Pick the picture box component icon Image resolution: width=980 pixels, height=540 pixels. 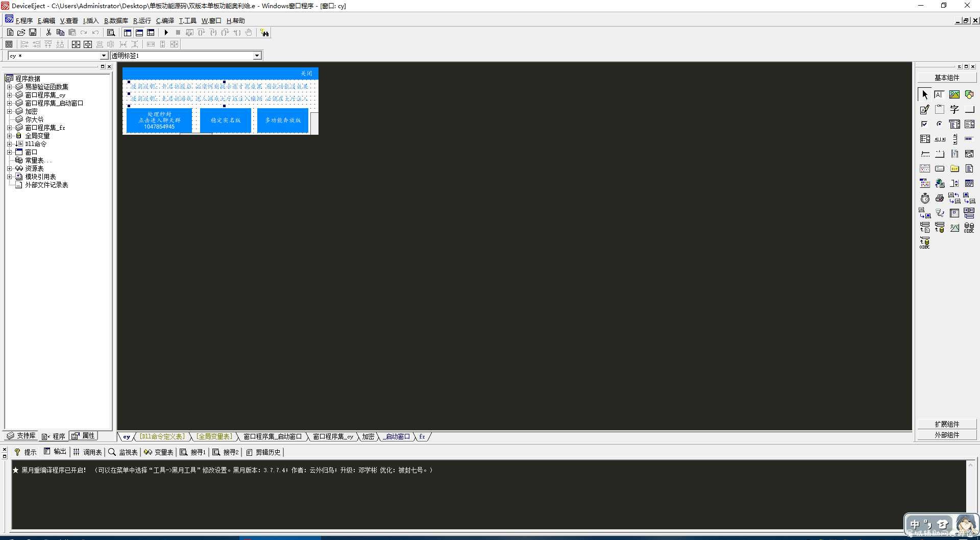pyautogui.click(x=954, y=94)
